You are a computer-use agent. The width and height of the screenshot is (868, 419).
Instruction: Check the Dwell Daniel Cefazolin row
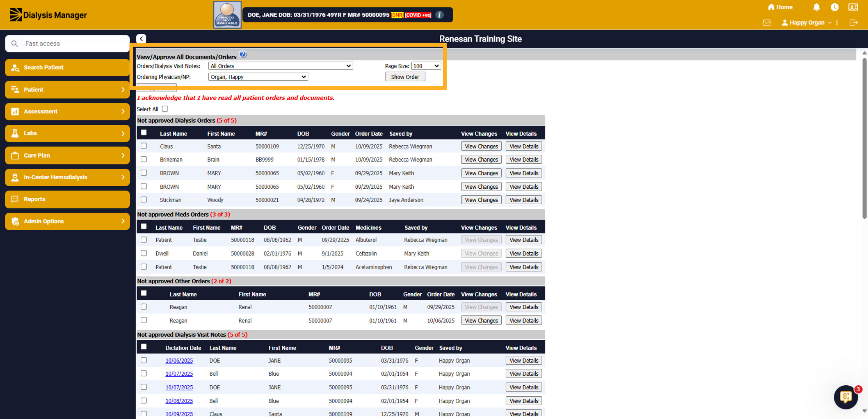click(x=144, y=253)
